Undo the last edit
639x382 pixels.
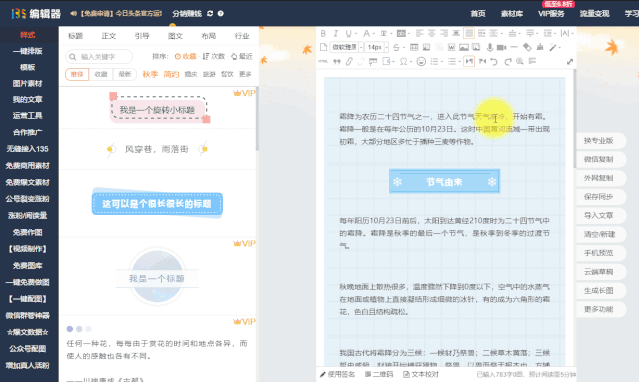[x=494, y=62]
